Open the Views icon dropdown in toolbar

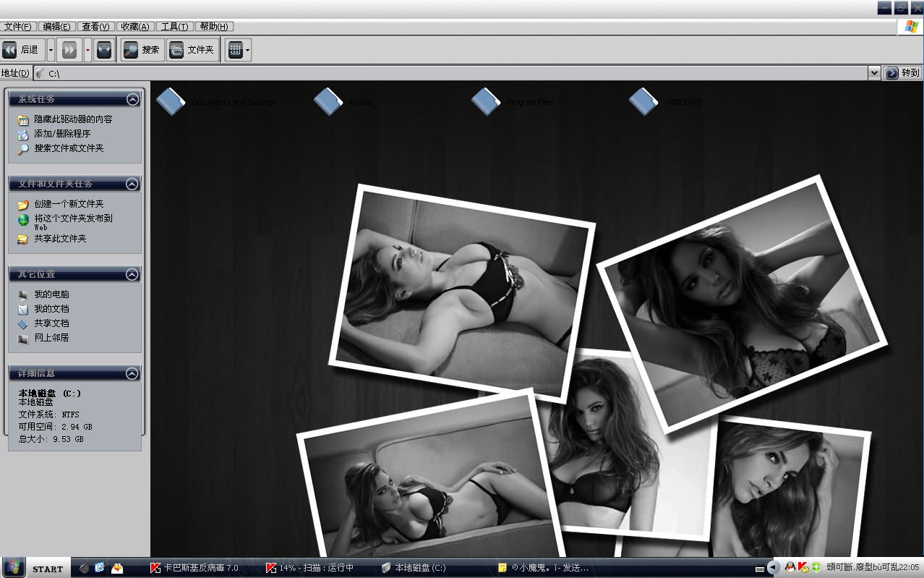coord(239,50)
